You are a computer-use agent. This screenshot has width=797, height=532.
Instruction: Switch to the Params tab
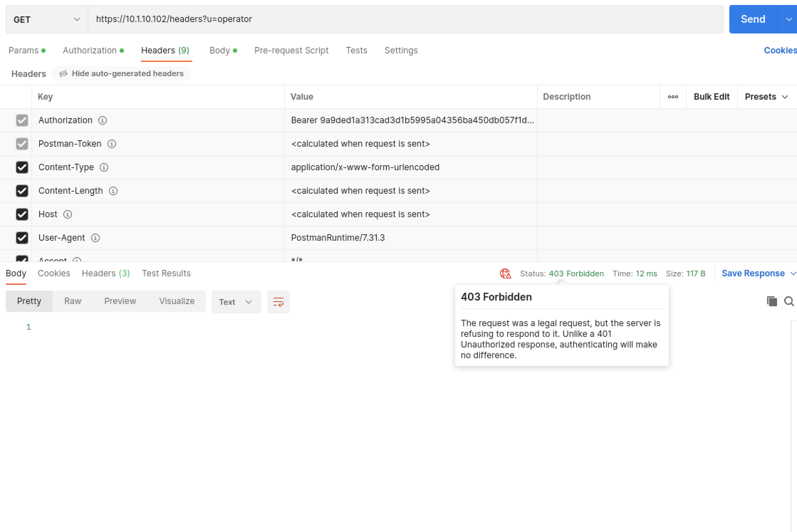coord(27,51)
